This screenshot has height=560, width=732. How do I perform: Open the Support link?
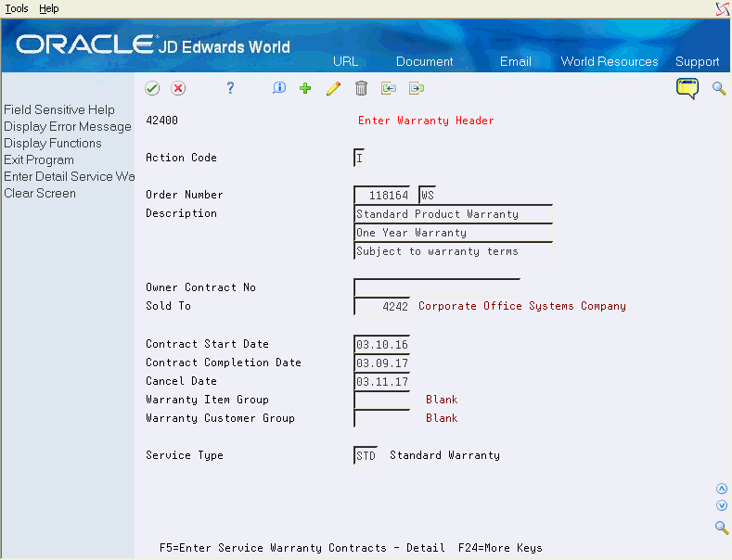coord(697,61)
